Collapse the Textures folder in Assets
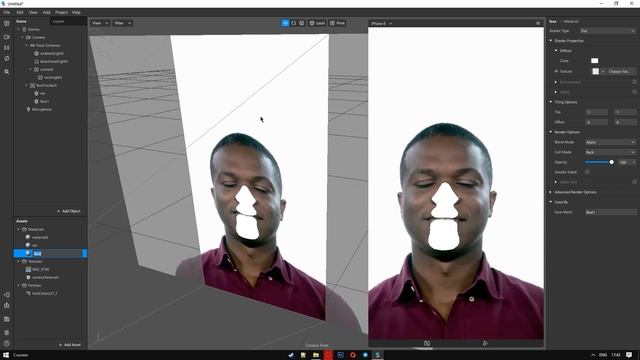 (x=18, y=261)
